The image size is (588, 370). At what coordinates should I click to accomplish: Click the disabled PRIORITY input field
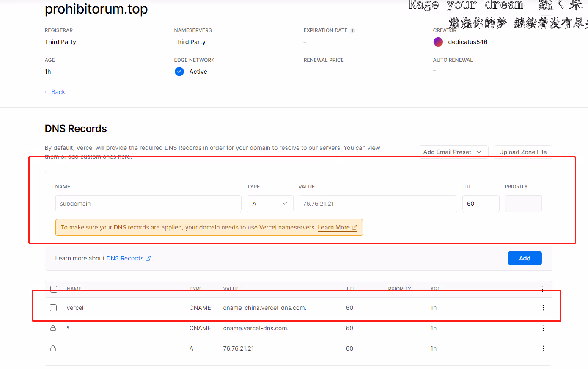click(x=523, y=204)
